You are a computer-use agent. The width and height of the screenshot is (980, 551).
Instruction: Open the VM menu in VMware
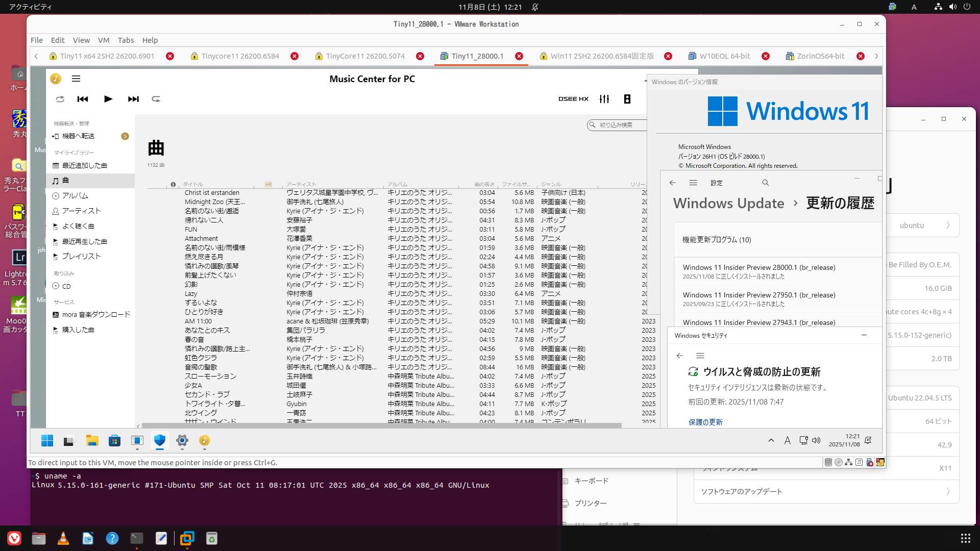[104, 40]
